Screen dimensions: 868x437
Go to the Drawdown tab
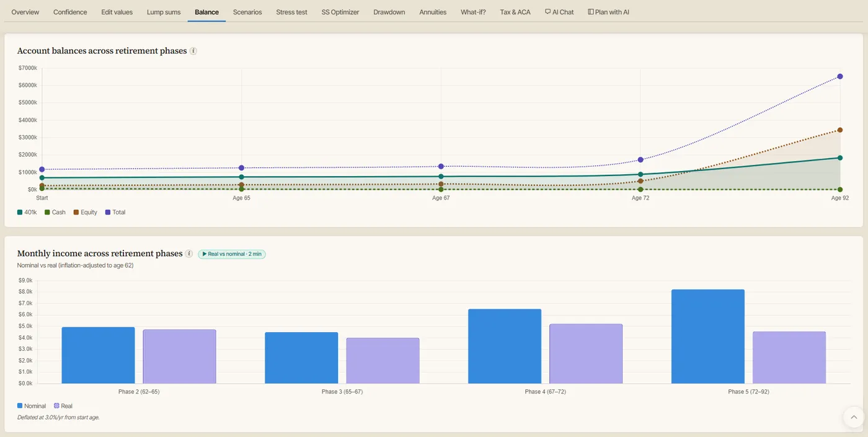point(389,12)
